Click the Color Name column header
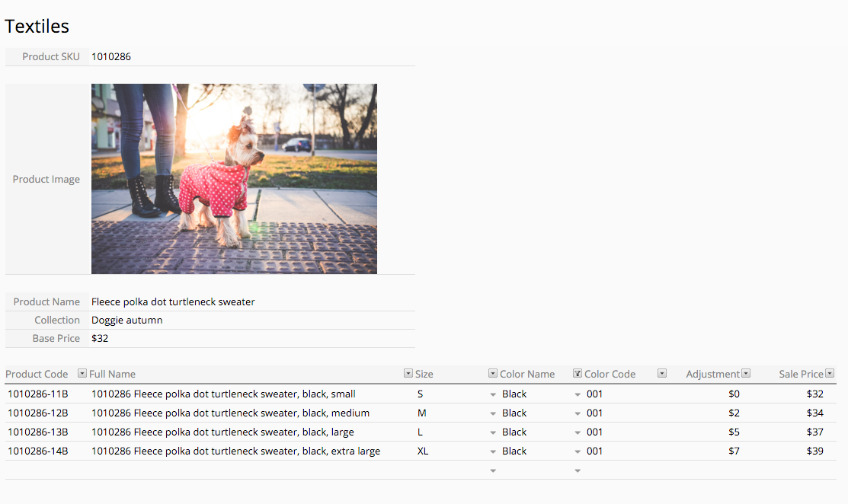 pyautogui.click(x=527, y=374)
